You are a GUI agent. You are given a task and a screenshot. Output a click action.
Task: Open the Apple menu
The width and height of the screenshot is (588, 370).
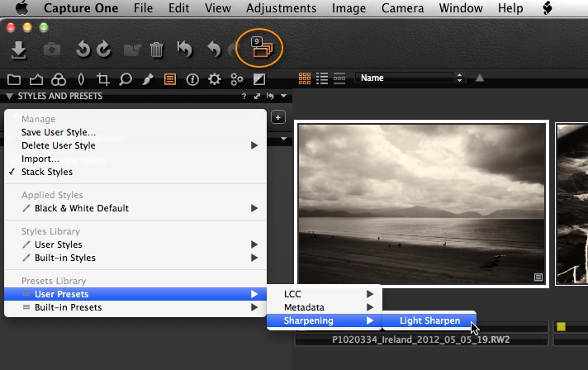(21, 8)
